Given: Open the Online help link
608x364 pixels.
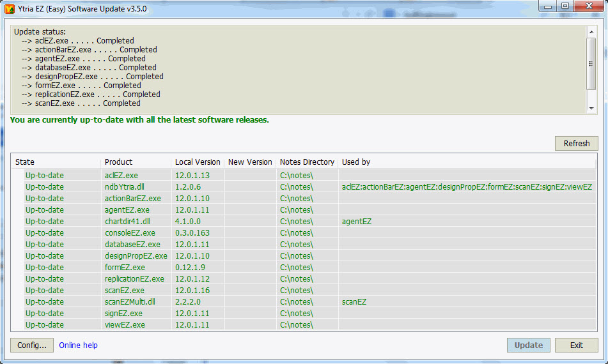Looking at the screenshot, I should (78, 345).
